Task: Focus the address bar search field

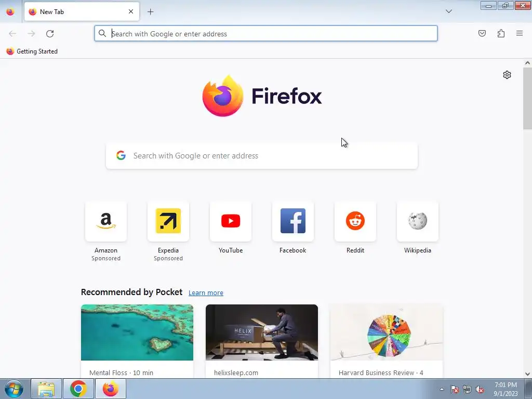Action: click(x=266, y=34)
